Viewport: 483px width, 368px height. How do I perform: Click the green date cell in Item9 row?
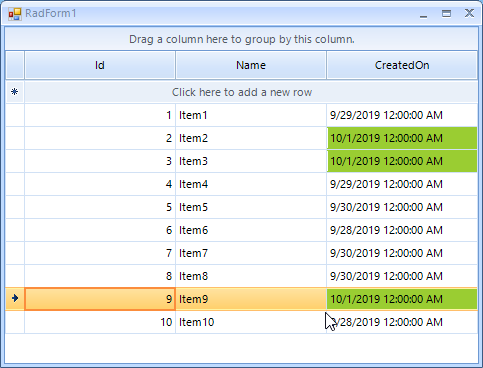[402, 299]
